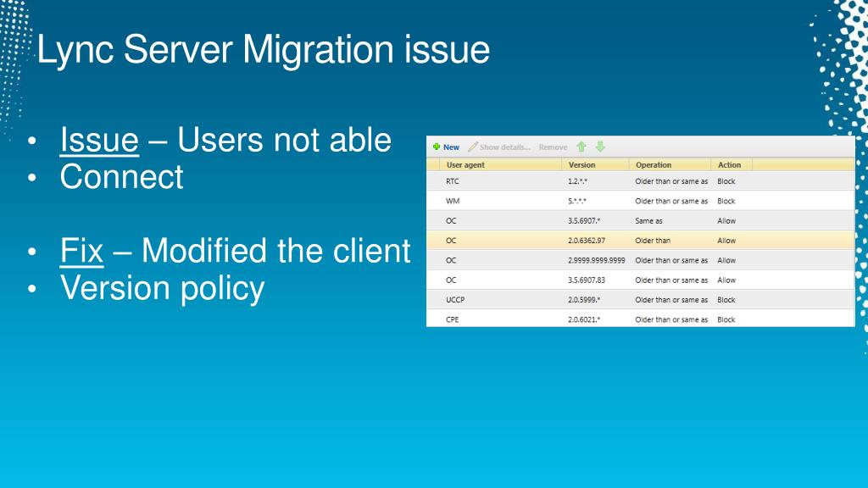Click OC in the 3.5.6907.83 row

point(451,280)
